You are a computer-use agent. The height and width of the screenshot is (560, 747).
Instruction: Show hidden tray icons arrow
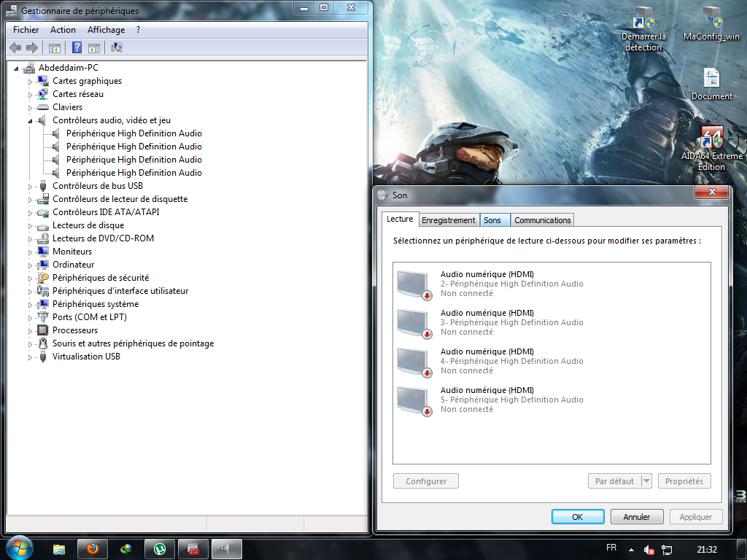coord(631,550)
